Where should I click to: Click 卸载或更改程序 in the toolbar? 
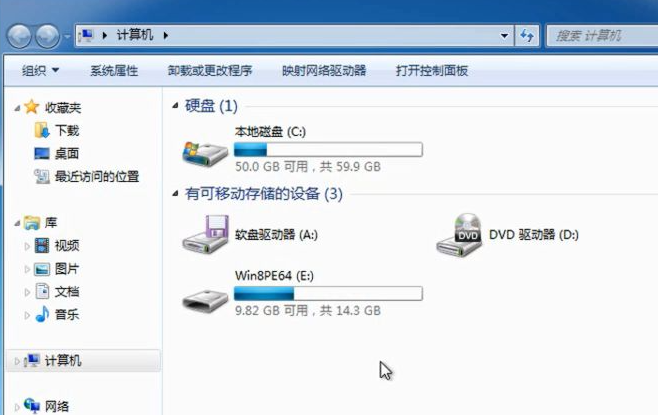[210, 71]
